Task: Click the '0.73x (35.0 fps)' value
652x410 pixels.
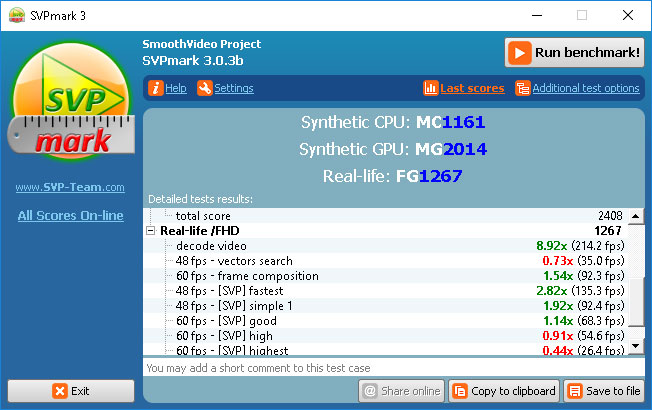Action: coord(583,261)
